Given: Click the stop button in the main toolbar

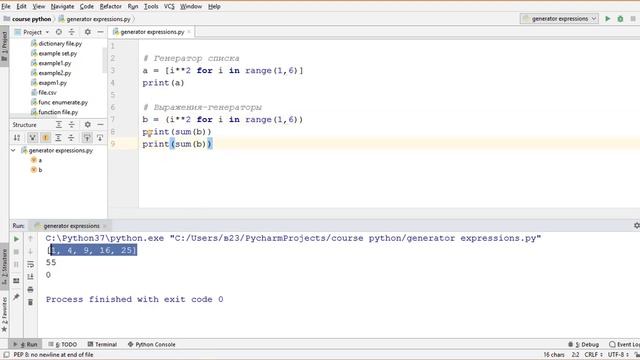Looking at the screenshot, I should click(x=633, y=19).
